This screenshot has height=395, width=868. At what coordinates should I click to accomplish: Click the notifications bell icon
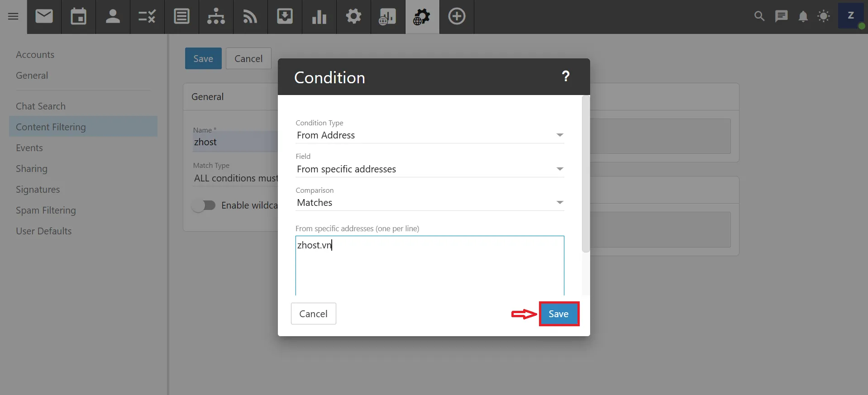pyautogui.click(x=803, y=17)
